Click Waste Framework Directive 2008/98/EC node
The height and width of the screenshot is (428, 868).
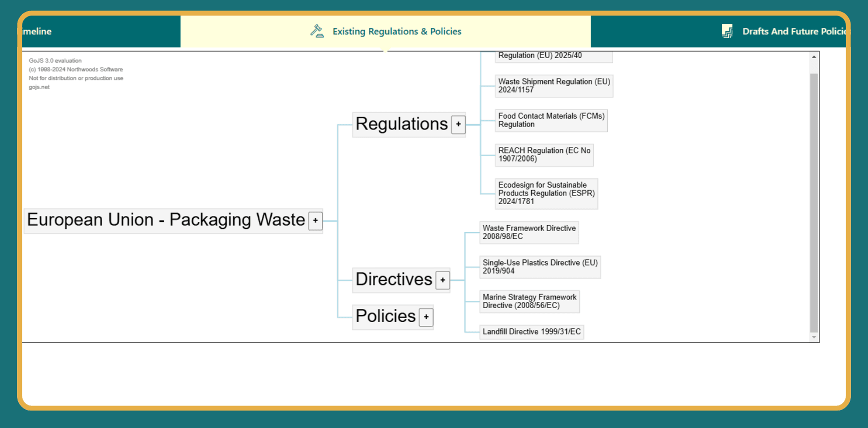click(x=529, y=232)
